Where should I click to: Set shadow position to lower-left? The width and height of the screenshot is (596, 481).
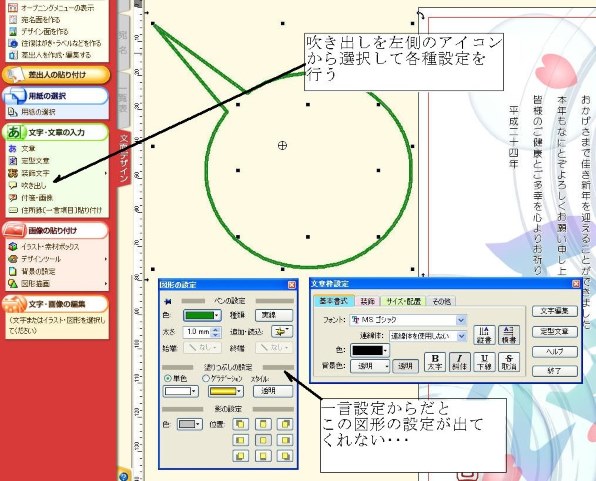[240, 456]
